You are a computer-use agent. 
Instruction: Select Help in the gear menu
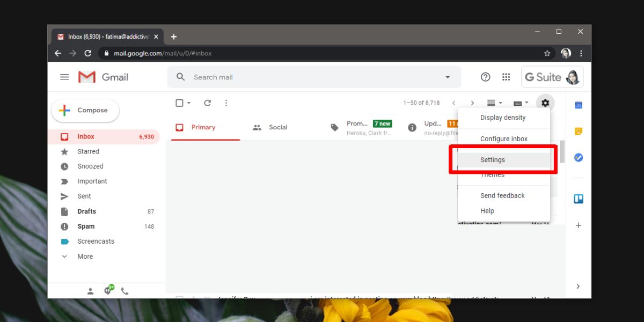pyautogui.click(x=504, y=211)
